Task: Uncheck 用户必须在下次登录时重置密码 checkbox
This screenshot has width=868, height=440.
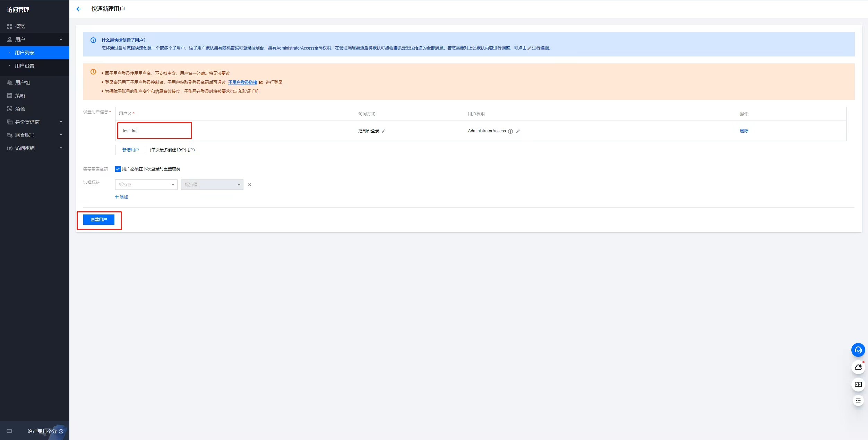Action: pyautogui.click(x=118, y=169)
